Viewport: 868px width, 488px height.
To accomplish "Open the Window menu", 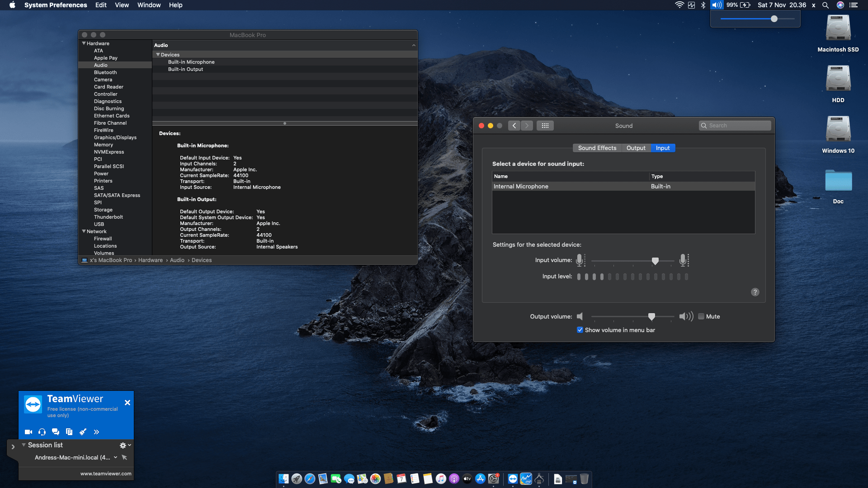I will point(149,5).
